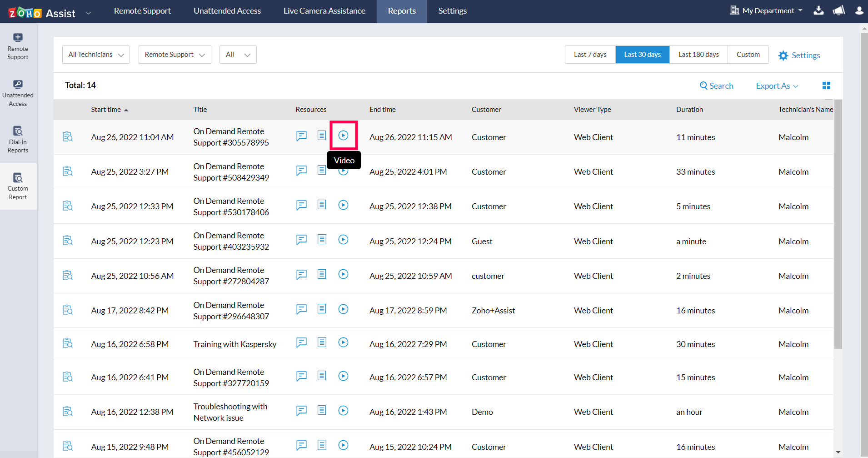Open chat log for Training with Kaspersky
This screenshot has width=868, height=458.
click(301, 342)
